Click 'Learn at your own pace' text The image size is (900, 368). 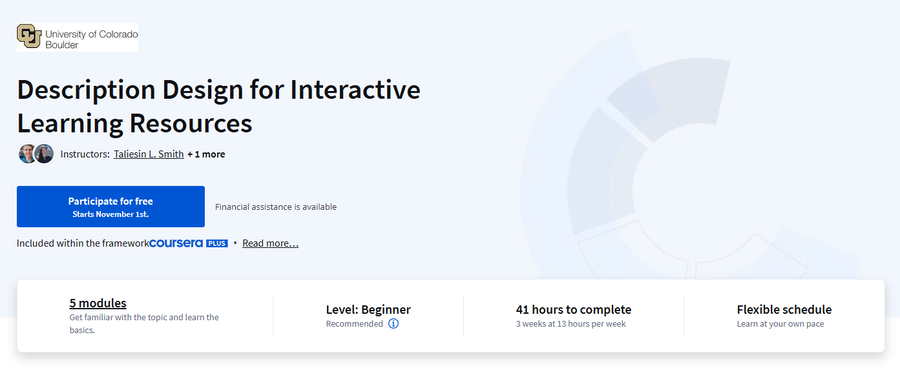coord(780,324)
